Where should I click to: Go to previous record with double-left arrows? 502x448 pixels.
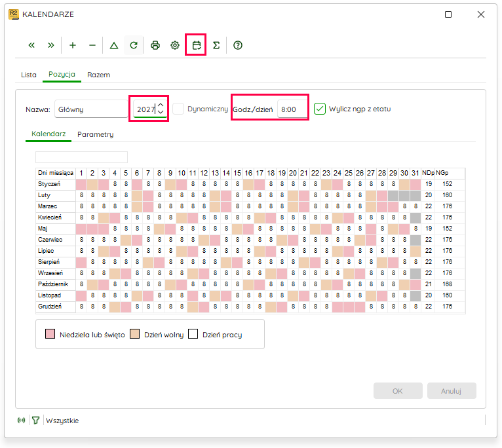[x=31, y=45]
